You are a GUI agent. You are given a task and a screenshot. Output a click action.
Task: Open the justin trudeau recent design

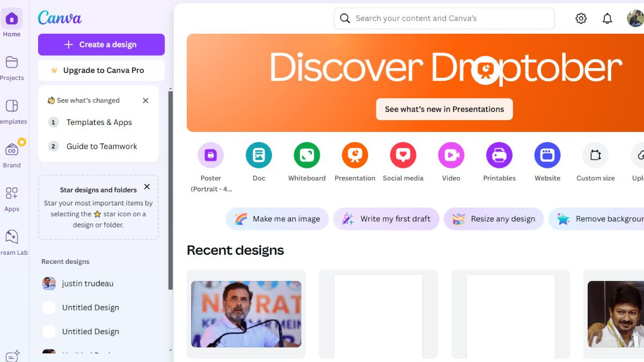tap(87, 284)
